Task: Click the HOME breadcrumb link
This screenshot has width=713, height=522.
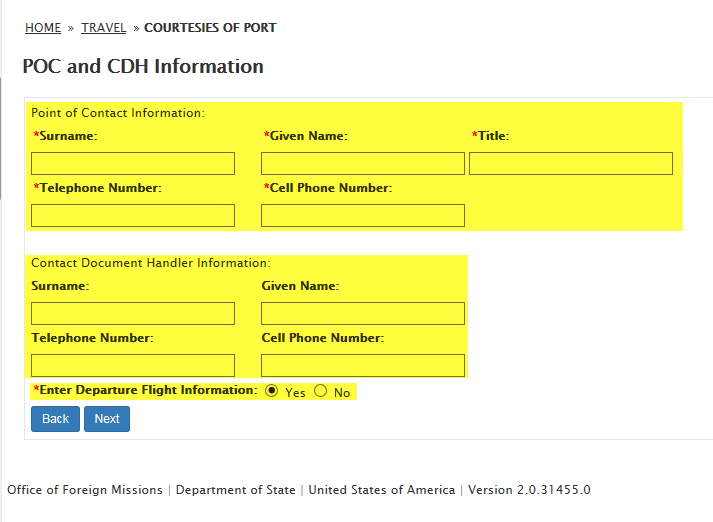Action: tap(43, 28)
